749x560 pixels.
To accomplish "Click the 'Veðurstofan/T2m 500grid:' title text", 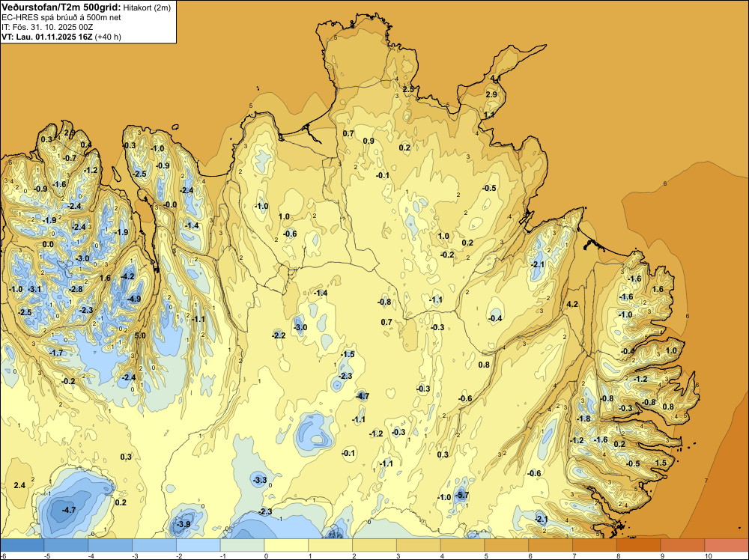I will tap(61, 7).
